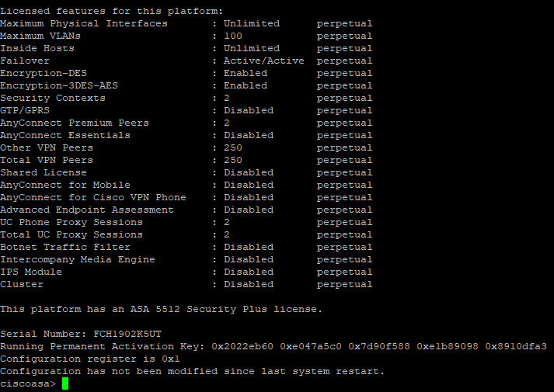Click the 'Advanced Endpoint Assessment' label

(87, 210)
